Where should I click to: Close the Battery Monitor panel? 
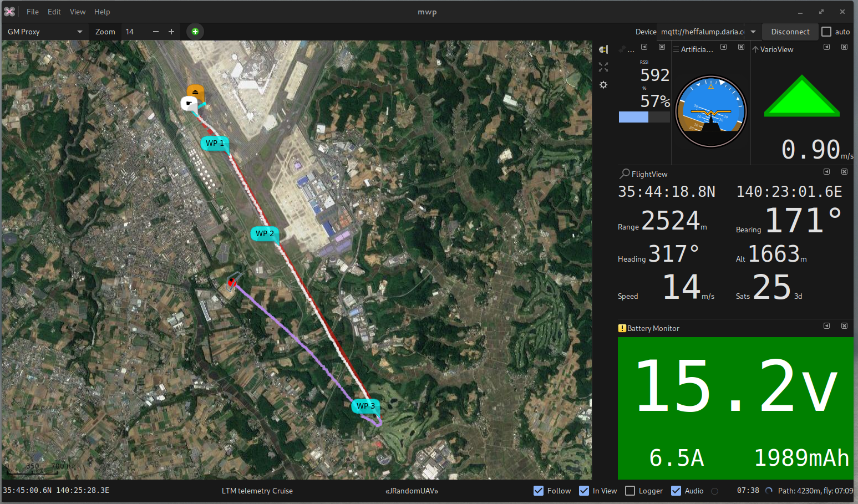[x=844, y=326]
